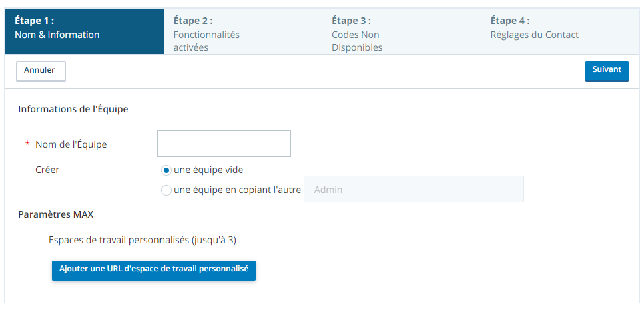Proceed with the Suivant button
Screen dimensions: 644x318
[x=607, y=71]
